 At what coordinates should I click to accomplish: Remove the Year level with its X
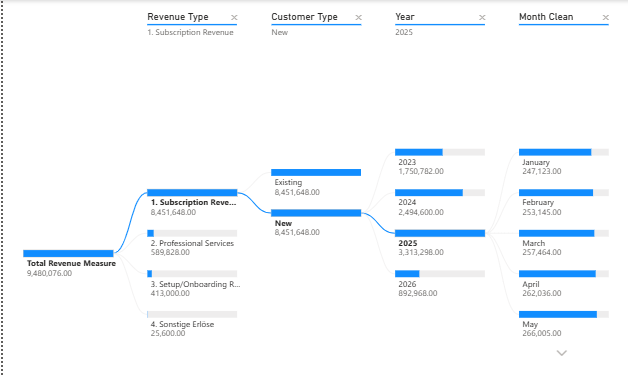(482, 17)
